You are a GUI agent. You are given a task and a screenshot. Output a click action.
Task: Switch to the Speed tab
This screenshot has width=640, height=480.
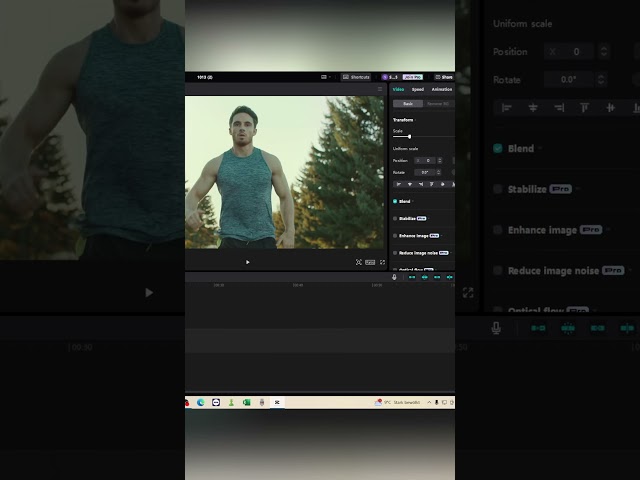[418, 89]
